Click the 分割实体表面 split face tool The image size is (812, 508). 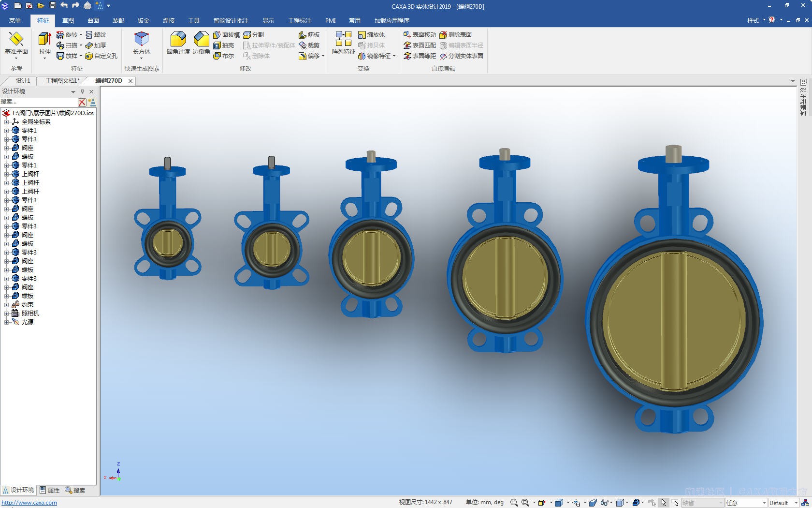click(x=462, y=56)
